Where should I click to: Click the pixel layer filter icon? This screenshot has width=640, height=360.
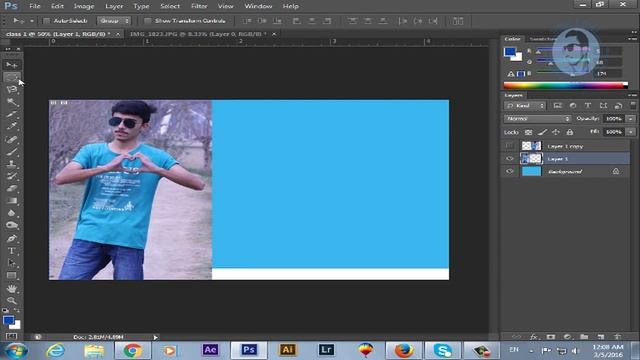(558, 106)
